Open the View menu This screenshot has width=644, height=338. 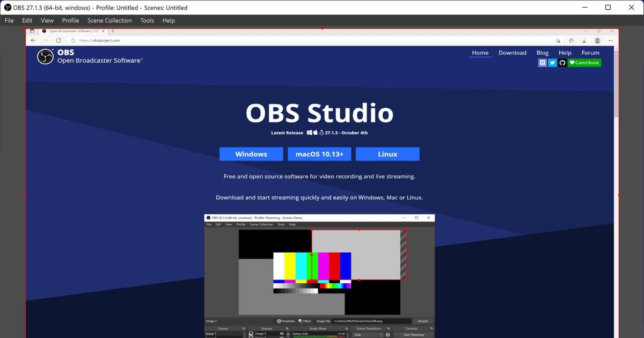(47, 20)
